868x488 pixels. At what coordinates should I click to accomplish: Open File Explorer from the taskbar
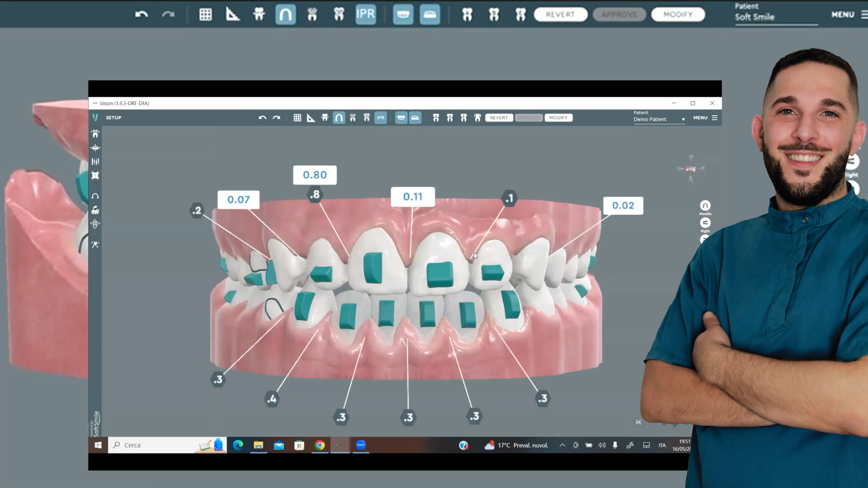pyautogui.click(x=258, y=445)
